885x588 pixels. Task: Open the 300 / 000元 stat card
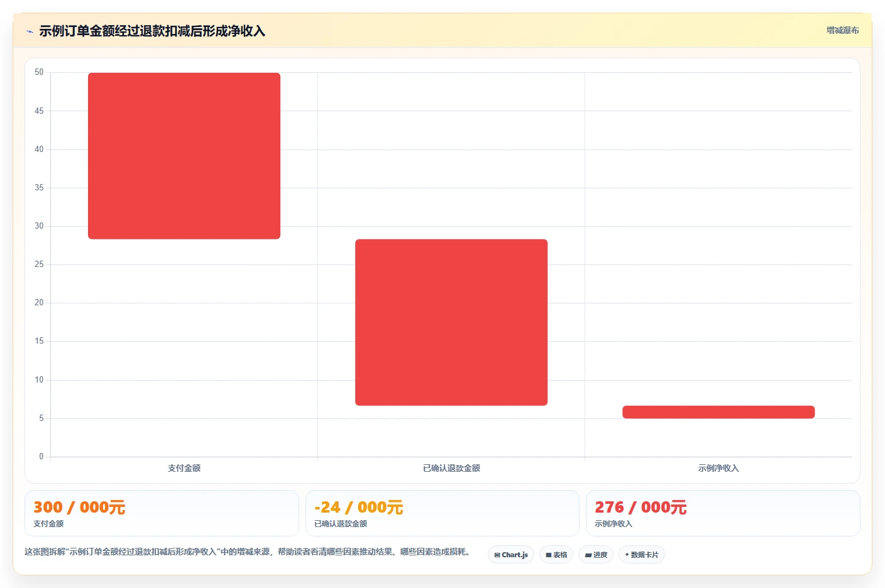click(162, 513)
